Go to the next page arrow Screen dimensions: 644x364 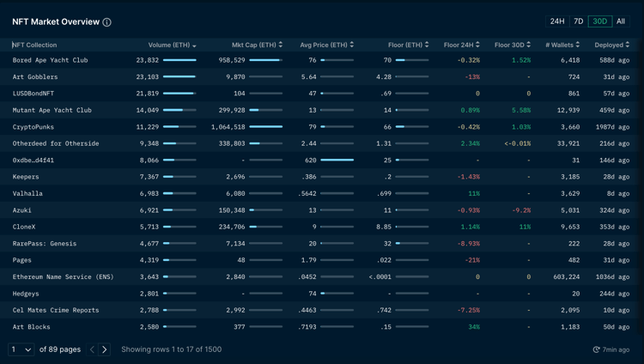tap(104, 349)
